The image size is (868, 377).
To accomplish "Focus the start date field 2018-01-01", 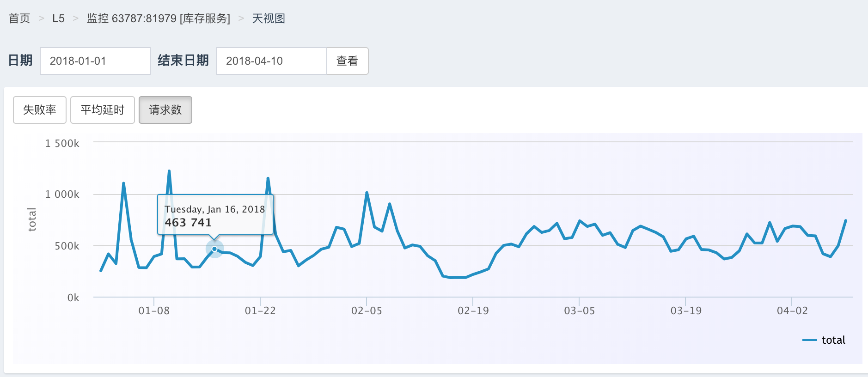I will [95, 61].
